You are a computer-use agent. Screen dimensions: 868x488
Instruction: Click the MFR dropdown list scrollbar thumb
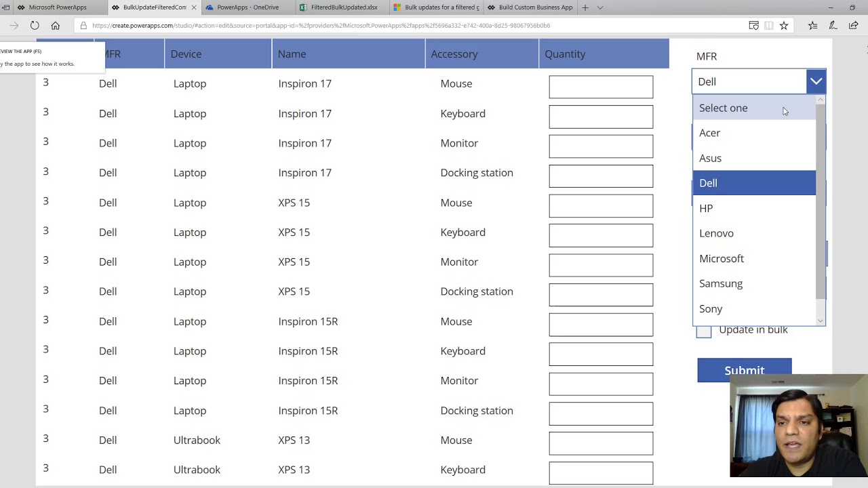[x=821, y=201]
